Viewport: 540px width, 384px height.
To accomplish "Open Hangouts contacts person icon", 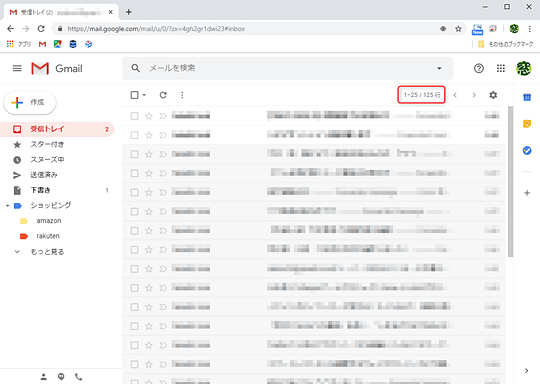I will 44,377.
